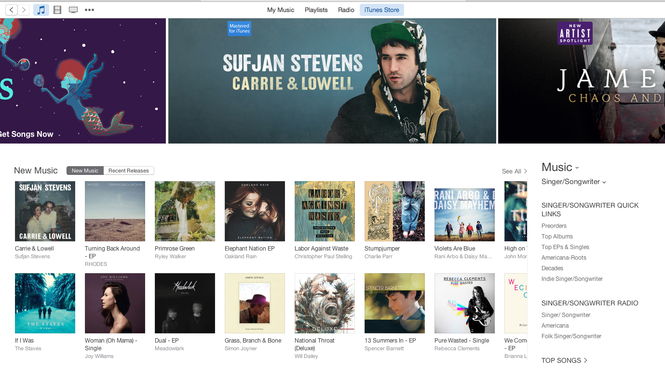Screen dimensions: 665x370
Task: Click the Oakland Rain artist name
Action: click(240, 256)
